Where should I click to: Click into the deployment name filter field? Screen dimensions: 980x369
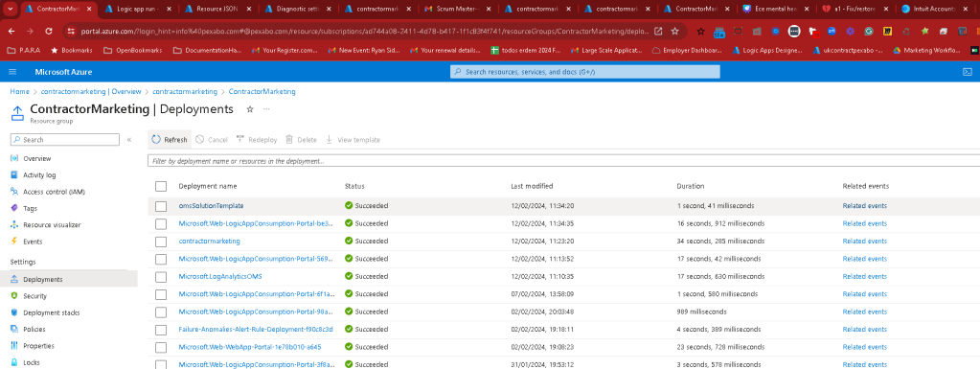[x=563, y=161]
